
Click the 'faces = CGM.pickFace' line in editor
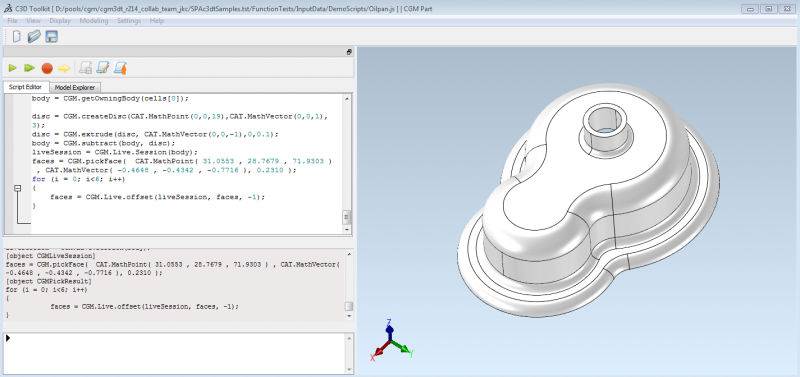click(182, 161)
